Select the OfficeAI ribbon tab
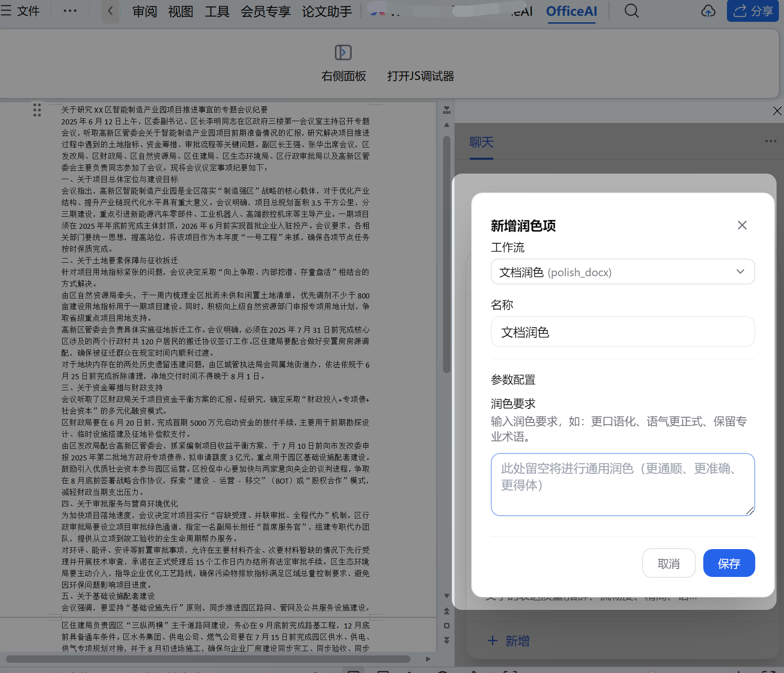 pyautogui.click(x=572, y=12)
